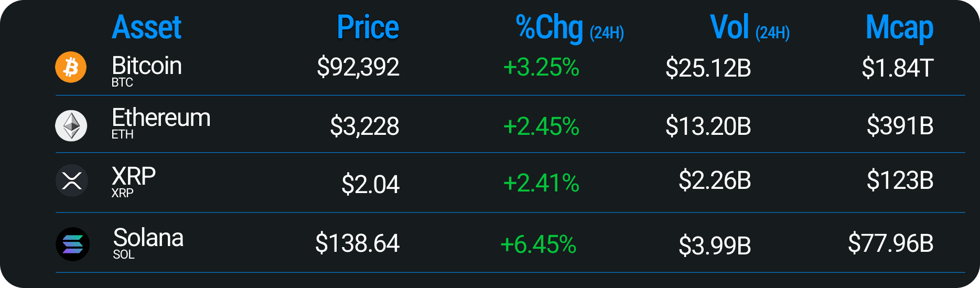Sort by Vol (24H) column header
Image resolution: width=980 pixels, height=288 pixels.
749,28
